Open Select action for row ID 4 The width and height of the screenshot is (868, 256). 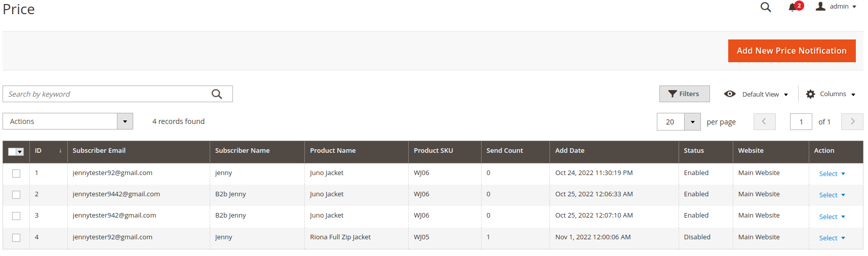tap(832, 238)
